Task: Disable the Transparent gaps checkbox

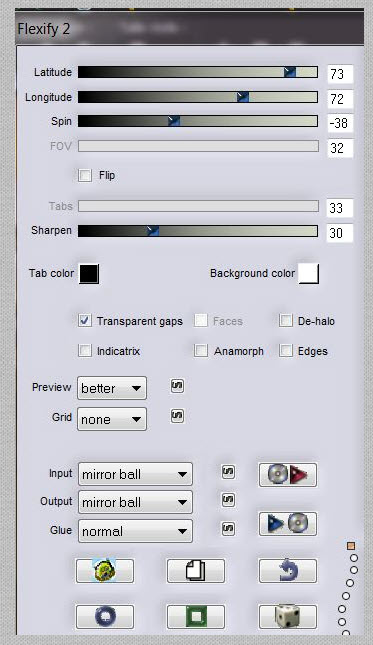Action: coord(85,320)
